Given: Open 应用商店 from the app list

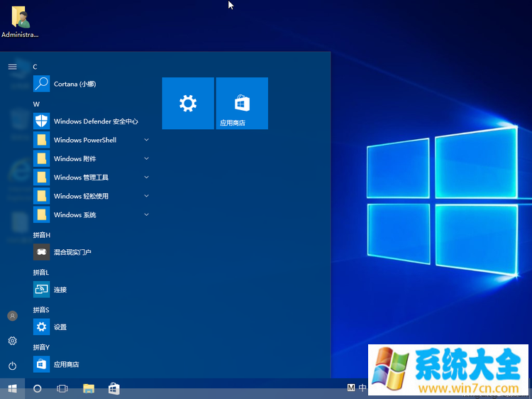Looking at the screenshot, I should [x=92, y=364].
